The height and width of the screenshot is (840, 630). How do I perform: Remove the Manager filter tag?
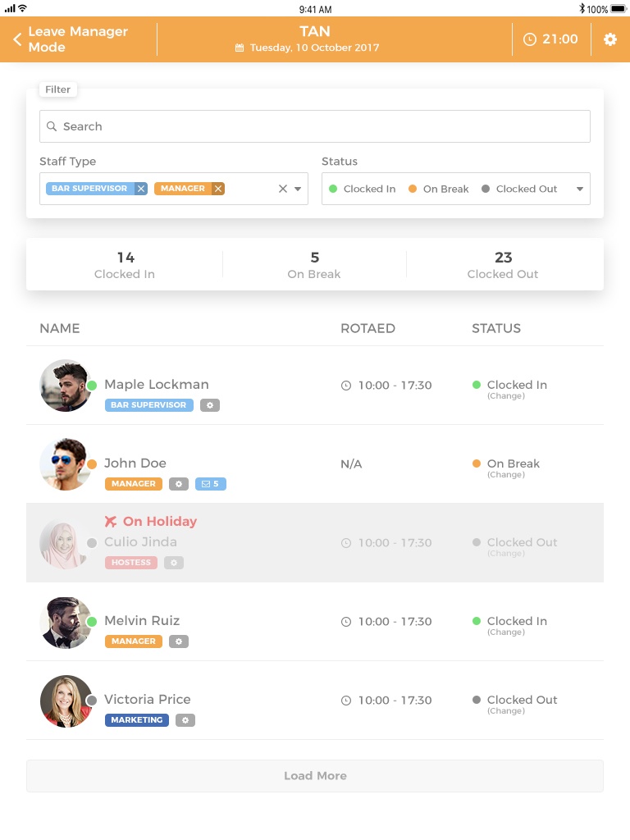point(218,189)
